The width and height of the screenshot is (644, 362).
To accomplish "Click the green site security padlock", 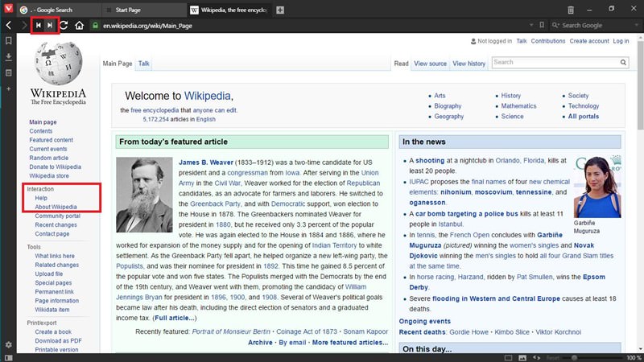I will (95, 26).
